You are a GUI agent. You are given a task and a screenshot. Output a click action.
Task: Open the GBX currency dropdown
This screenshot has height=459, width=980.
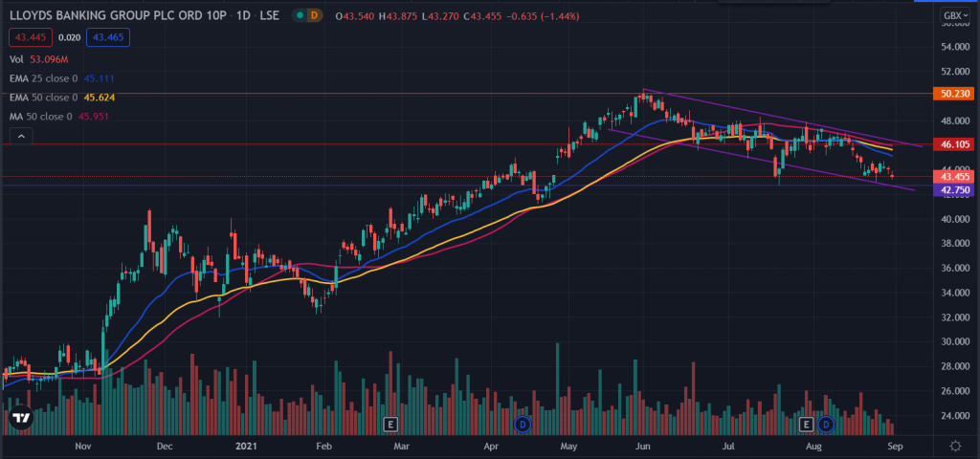(956, 15)
